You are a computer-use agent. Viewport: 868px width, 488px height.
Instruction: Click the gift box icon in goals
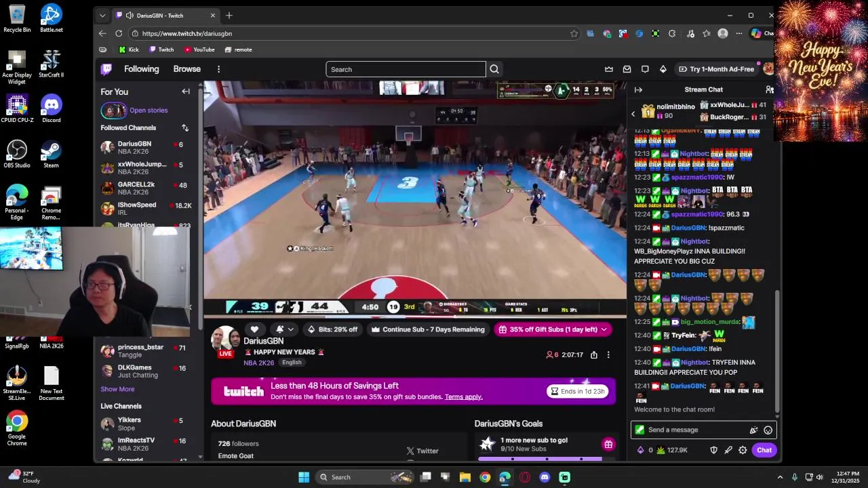(608, 445)
